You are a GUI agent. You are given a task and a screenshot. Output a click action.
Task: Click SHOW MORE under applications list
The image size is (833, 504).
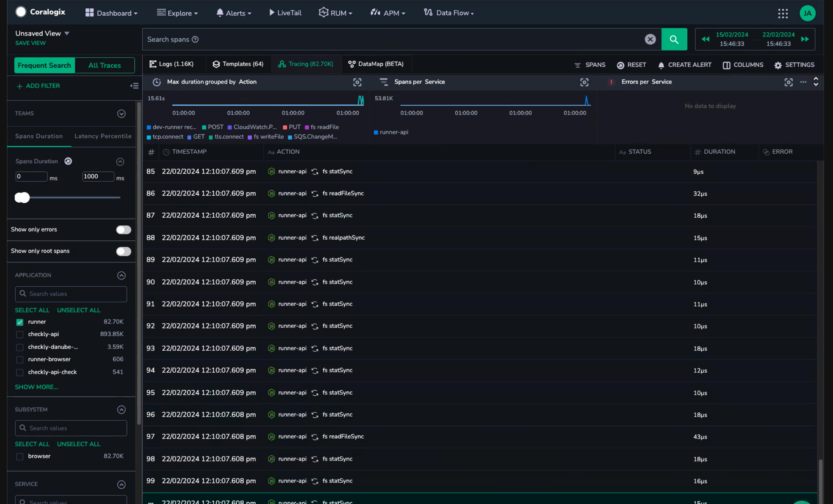click(36, 387)
